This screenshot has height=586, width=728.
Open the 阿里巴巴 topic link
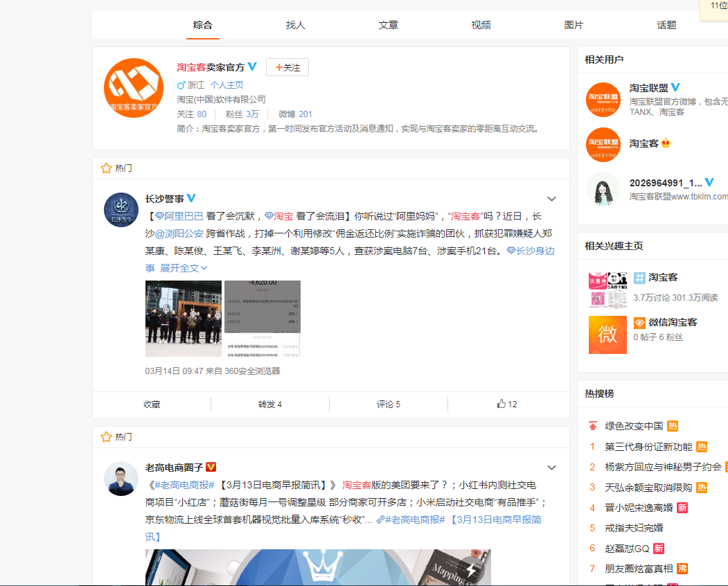pyautogui.click(x=179, y=216)
